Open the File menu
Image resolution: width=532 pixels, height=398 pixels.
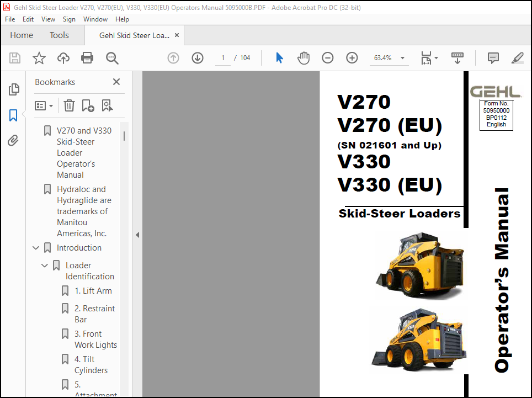10,19
